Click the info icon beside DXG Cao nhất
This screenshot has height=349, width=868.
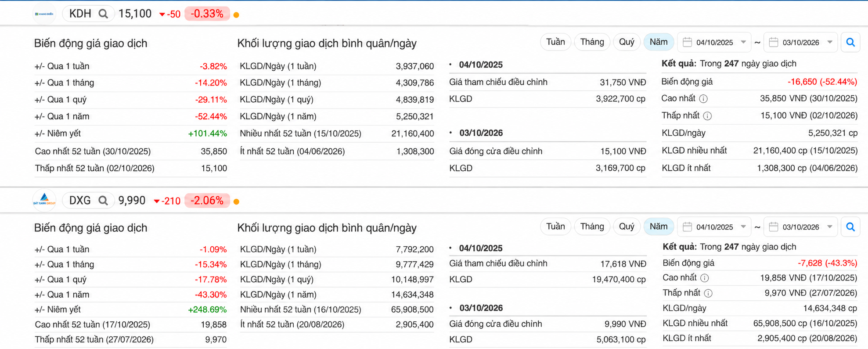click(704, 278)
